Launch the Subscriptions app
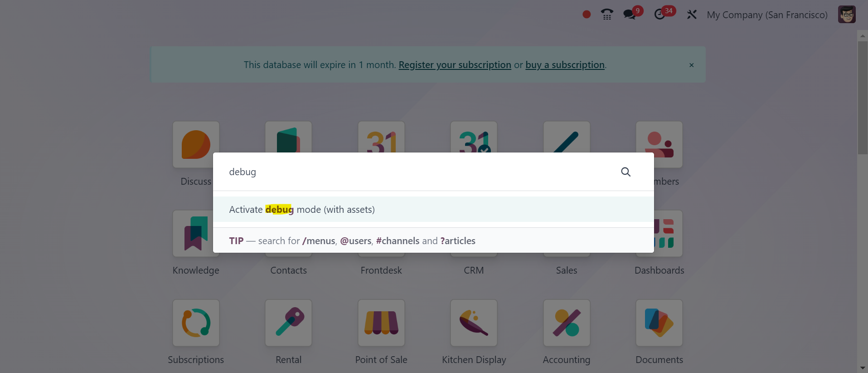 [196, 323]
